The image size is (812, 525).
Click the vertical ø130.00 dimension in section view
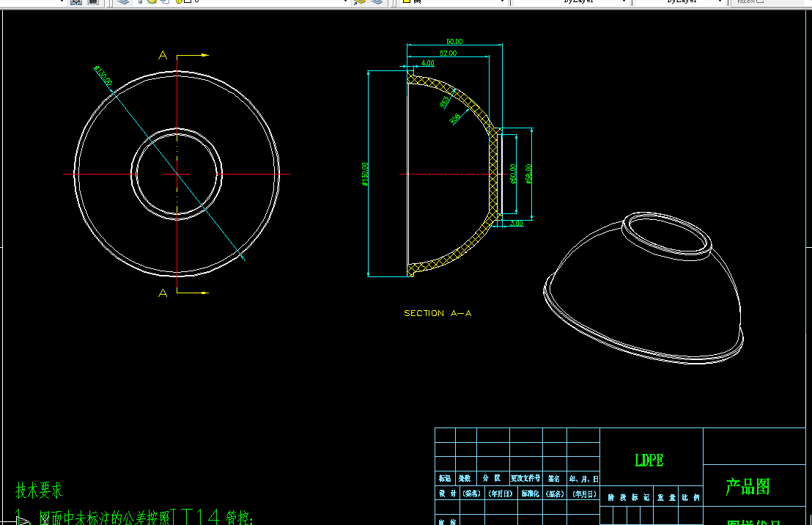pos(364,174)
